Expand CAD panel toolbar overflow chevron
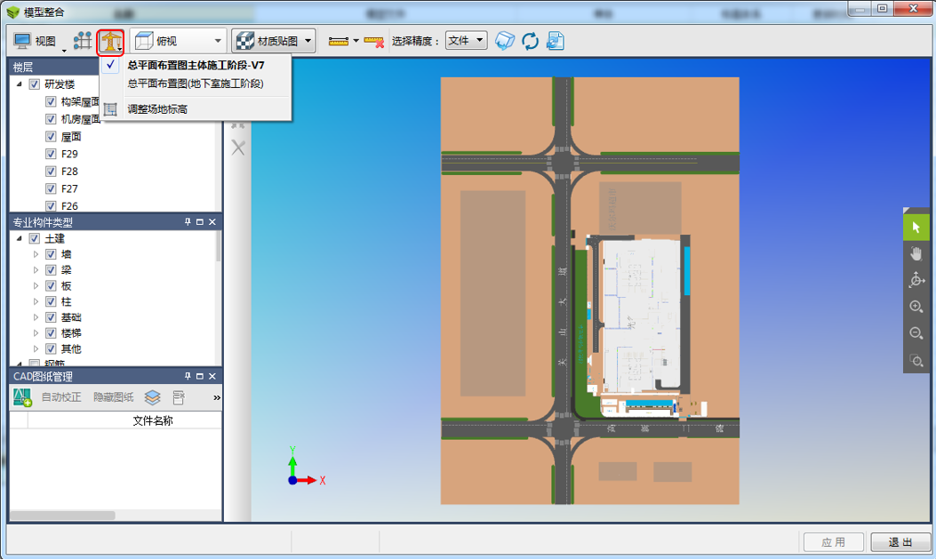The image size is (936, 560). [217, 397]
